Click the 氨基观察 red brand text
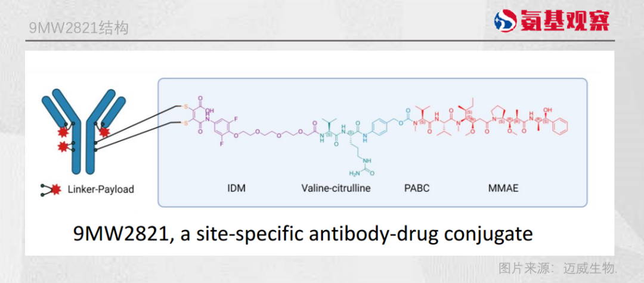 click(563, 21)
